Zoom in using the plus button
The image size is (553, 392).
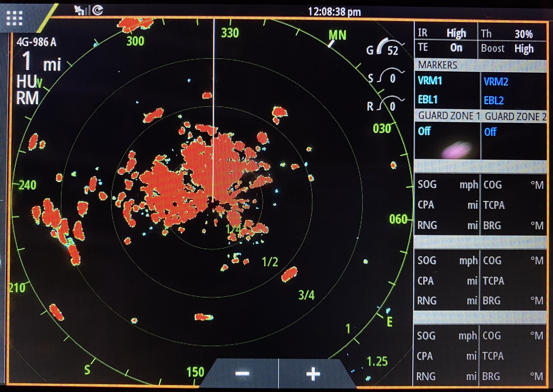pyautogui.click(x=313, y=374)
